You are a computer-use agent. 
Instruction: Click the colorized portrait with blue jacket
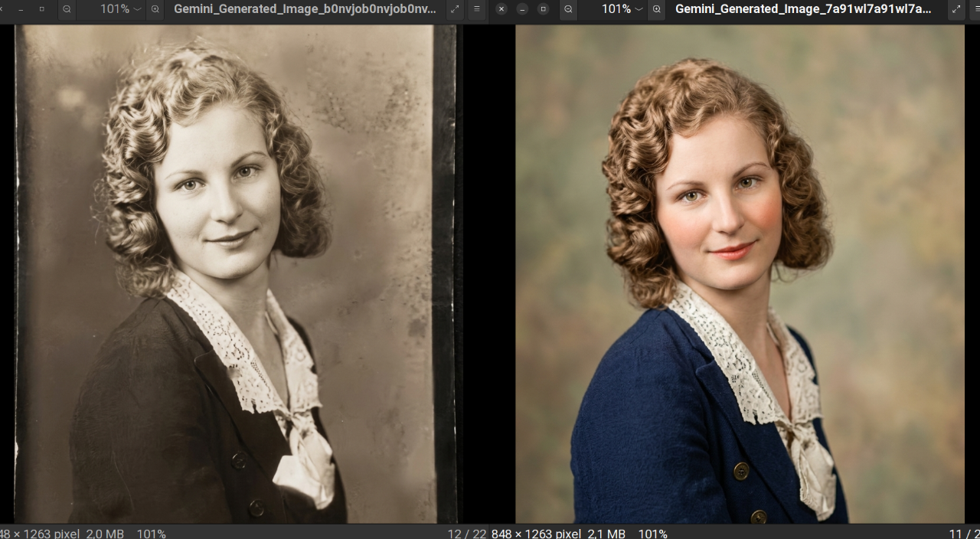[739, 276]
